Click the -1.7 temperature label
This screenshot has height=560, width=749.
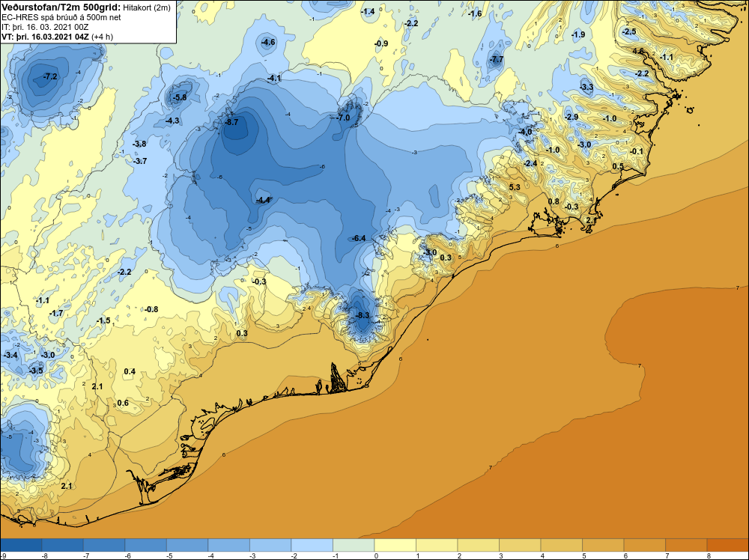[x=56, y=313]
